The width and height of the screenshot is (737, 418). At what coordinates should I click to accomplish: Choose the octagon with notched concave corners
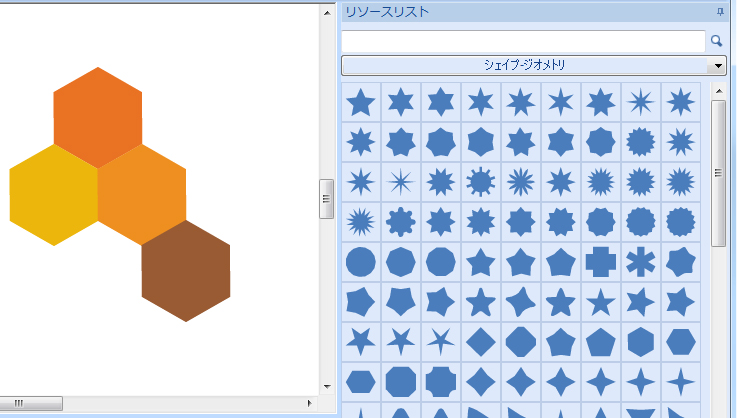(440, 381)
